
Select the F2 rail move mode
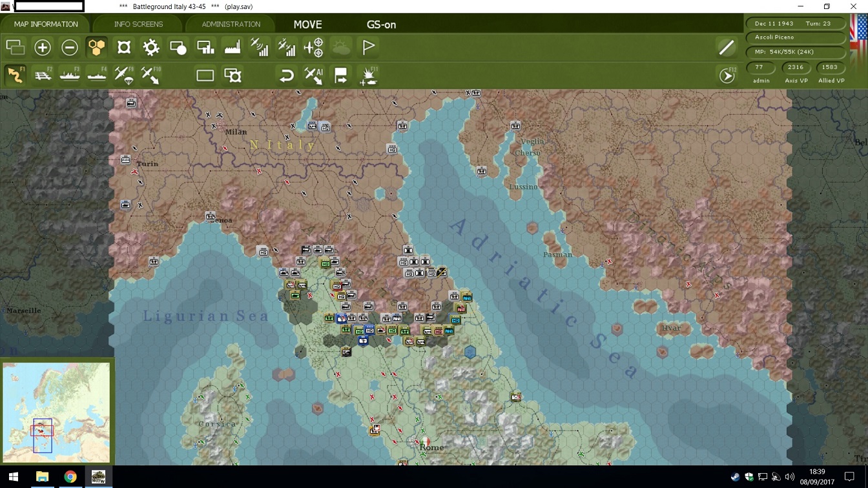click(43, 75)
